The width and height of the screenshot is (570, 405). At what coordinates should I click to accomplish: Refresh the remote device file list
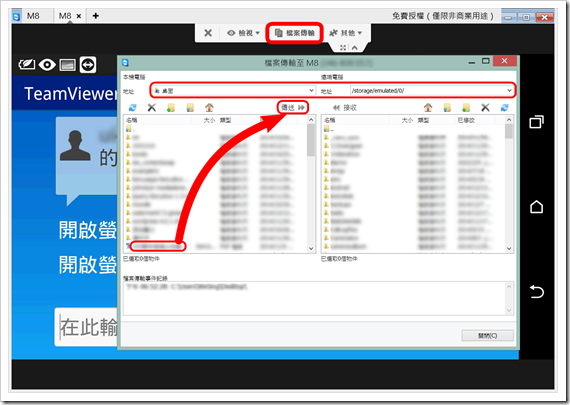[505, 108]
